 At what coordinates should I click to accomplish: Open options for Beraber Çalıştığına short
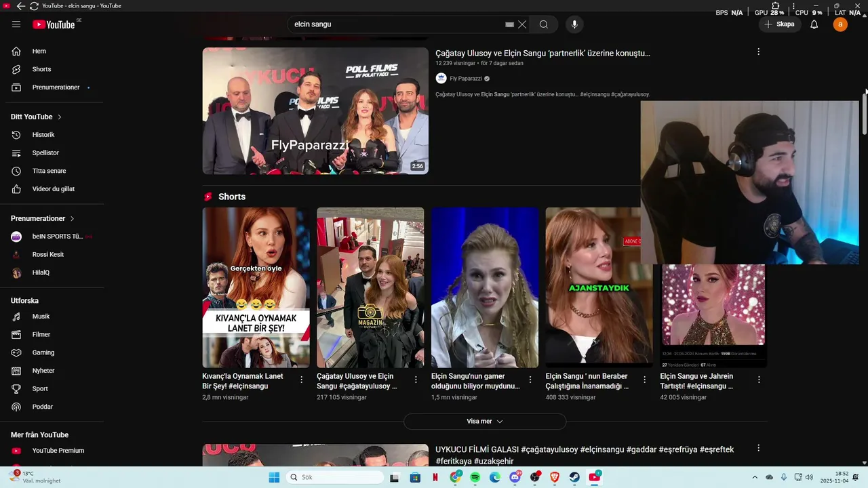645,380
